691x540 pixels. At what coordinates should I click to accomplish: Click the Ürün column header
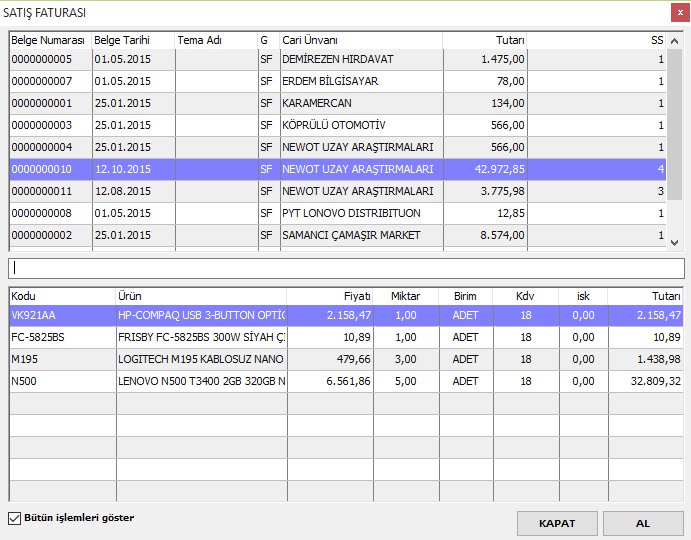pos(201,296)
